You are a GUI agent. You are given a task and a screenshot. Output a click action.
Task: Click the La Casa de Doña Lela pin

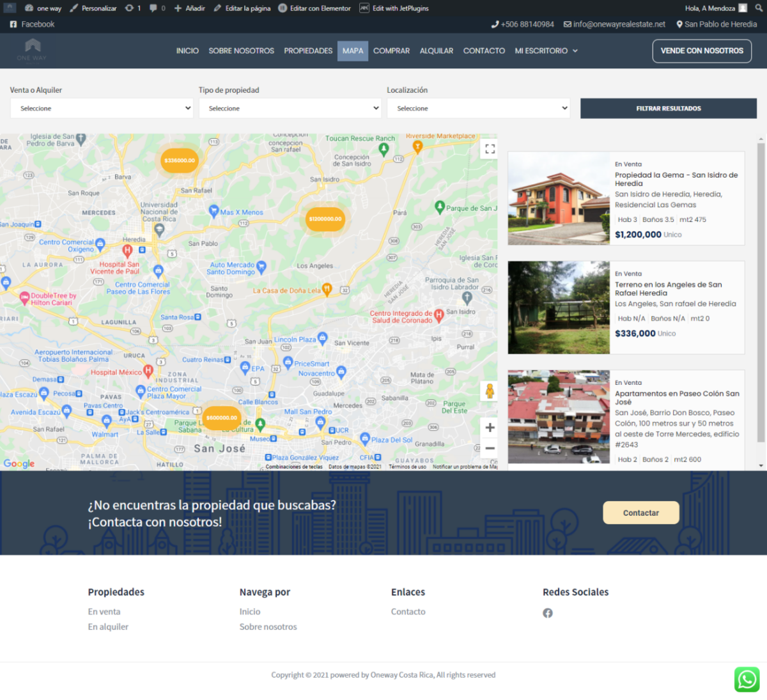pos(327,290)
